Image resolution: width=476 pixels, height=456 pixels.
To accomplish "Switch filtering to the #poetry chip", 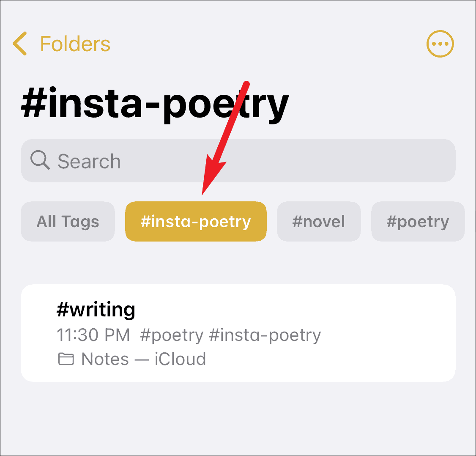I will (x=418, y=221).
